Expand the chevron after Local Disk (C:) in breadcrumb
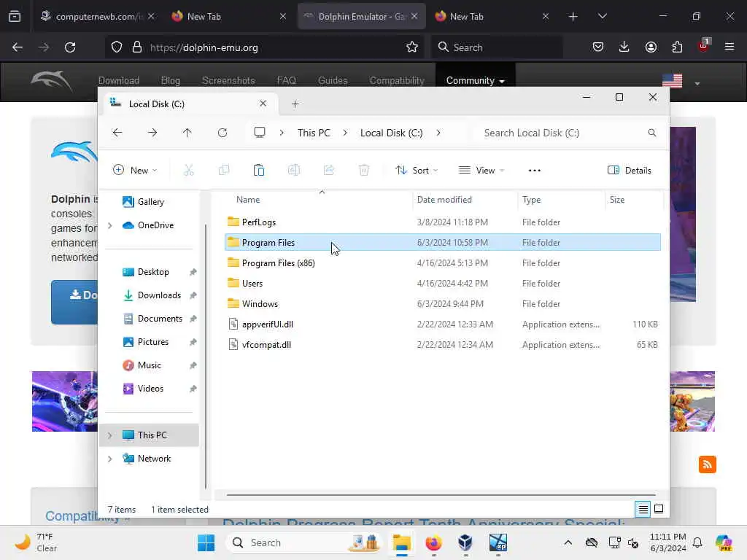The height and width of the screenshot is (560, 747). tap(438, 133)
